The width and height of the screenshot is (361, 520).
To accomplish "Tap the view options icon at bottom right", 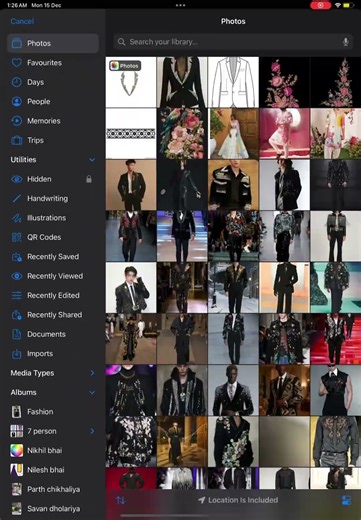I will point(346,500).
